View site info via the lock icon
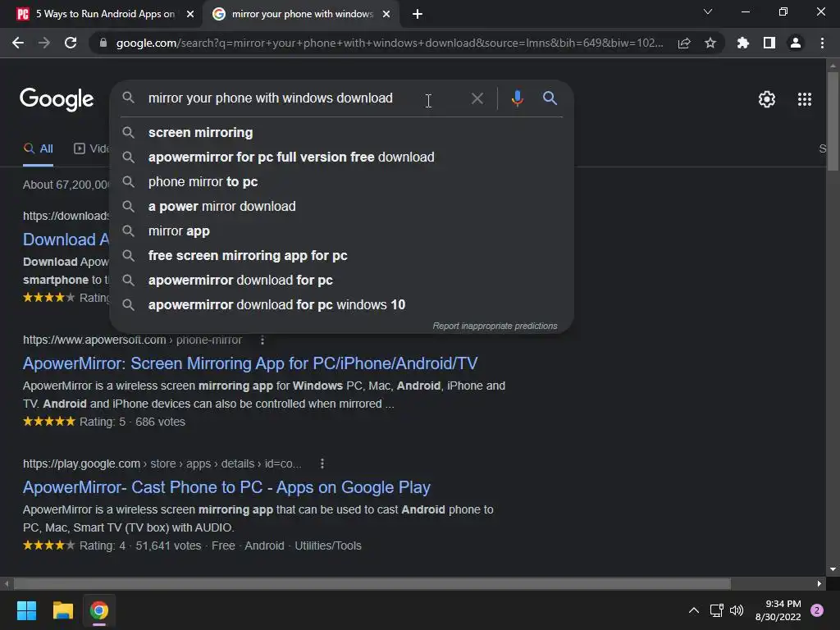The image size is (840, 630). tap(103, 43)
